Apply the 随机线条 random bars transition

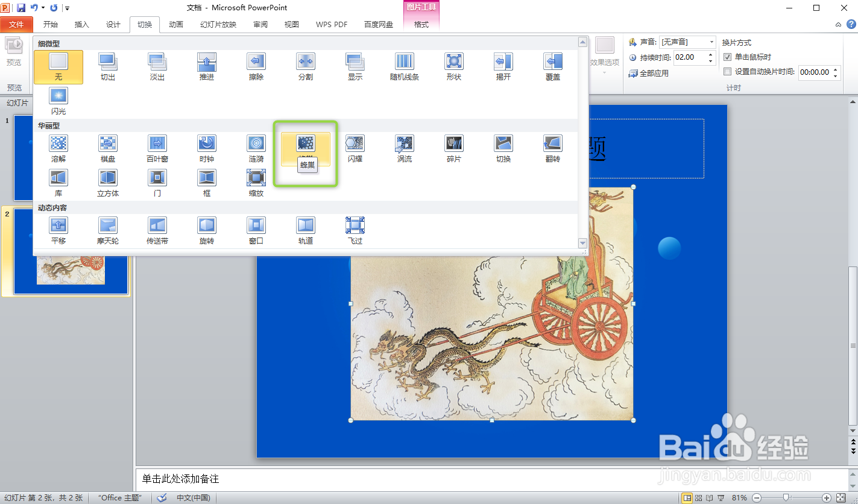tap(405, 67)
